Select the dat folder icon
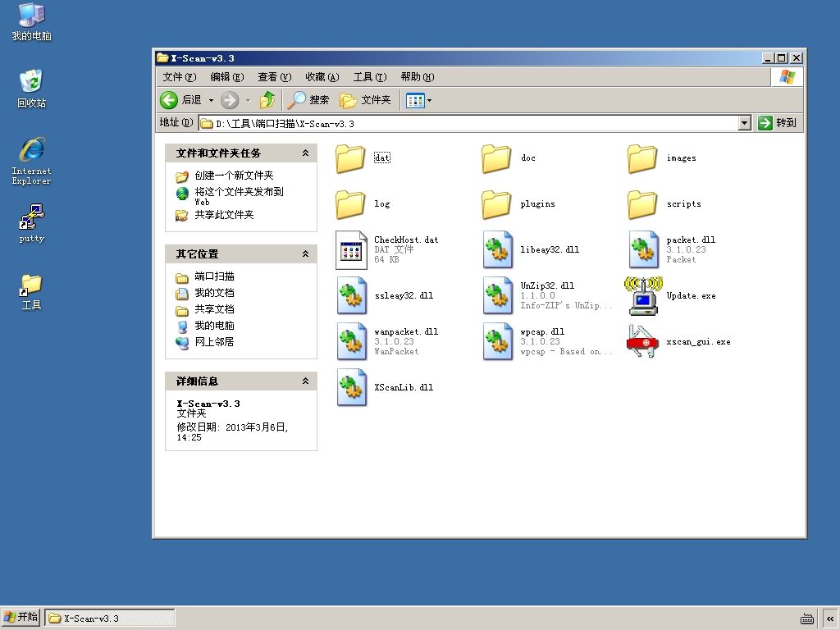Screen dimensions: 840x630 (350, 158)
